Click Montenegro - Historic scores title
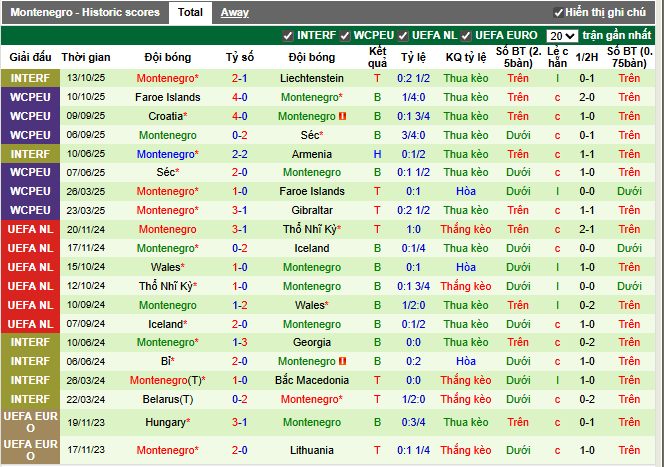 tap(85, 12)
